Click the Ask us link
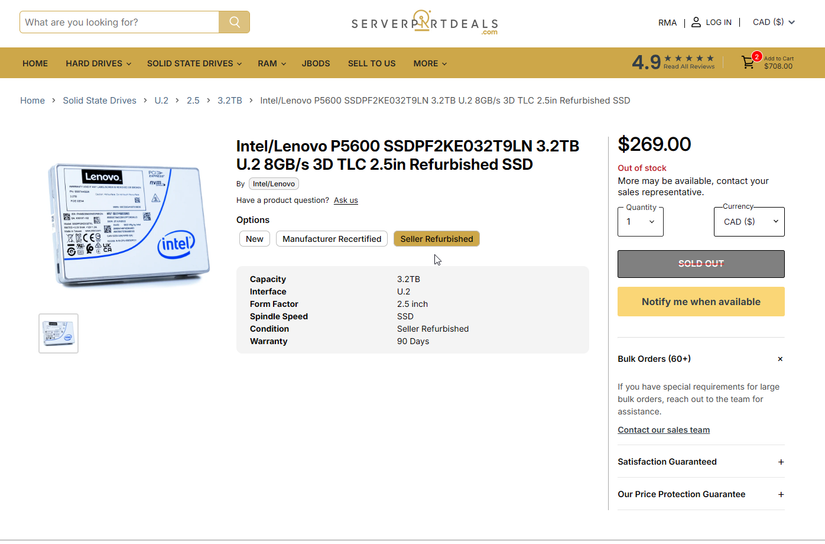This screenshot has width=825, height=544. 346,200
